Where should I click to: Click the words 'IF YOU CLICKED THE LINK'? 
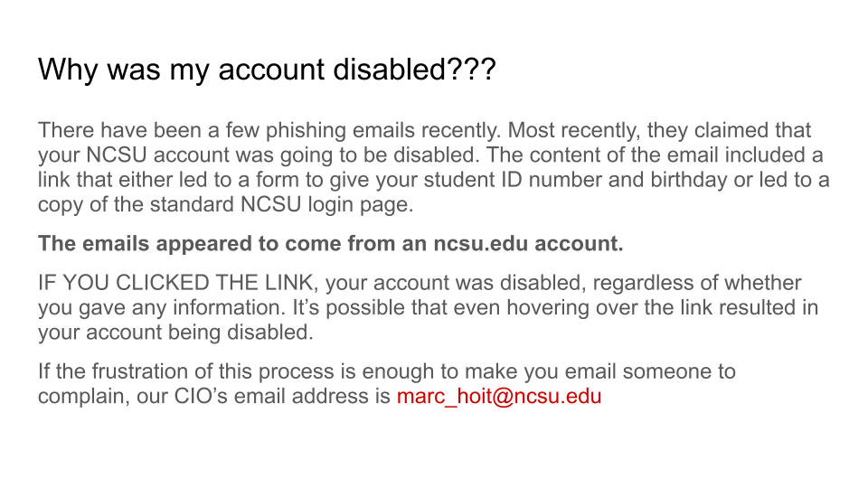(x=177, y=283)
